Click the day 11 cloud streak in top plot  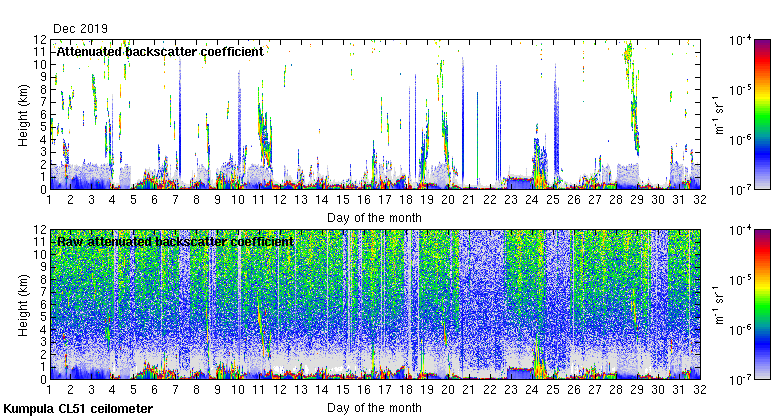click(x=264, y=130)
